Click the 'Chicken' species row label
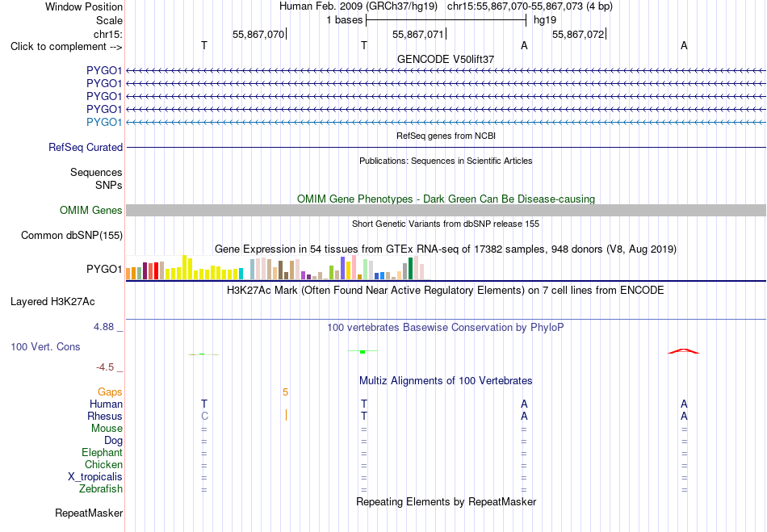 coord(103,464)
